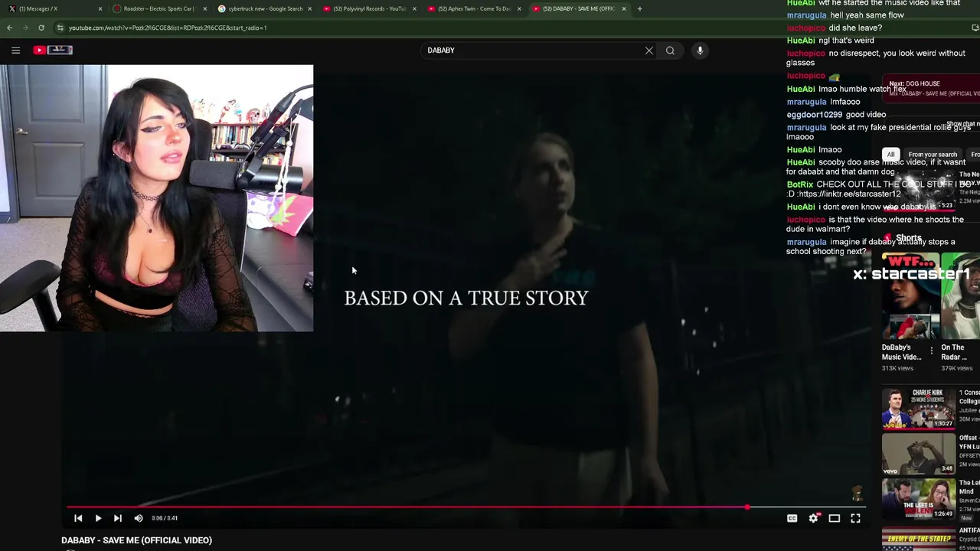Click the BASED ON A TRUE STORY caption
Screen dimensions: 980x551
[x=466, y=298]
